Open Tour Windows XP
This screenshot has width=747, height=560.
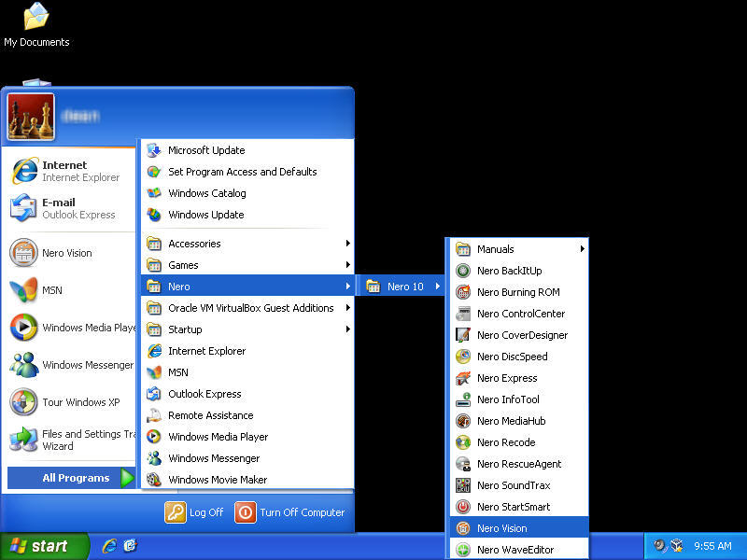(x=69, y=402)
